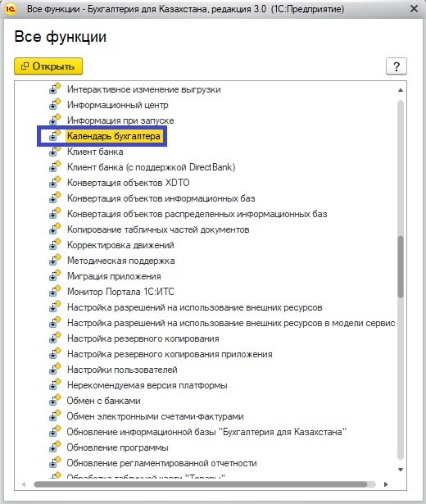Click the icon beside Корректировка движений
Screen dimensions: 426x504
[55, 244]
